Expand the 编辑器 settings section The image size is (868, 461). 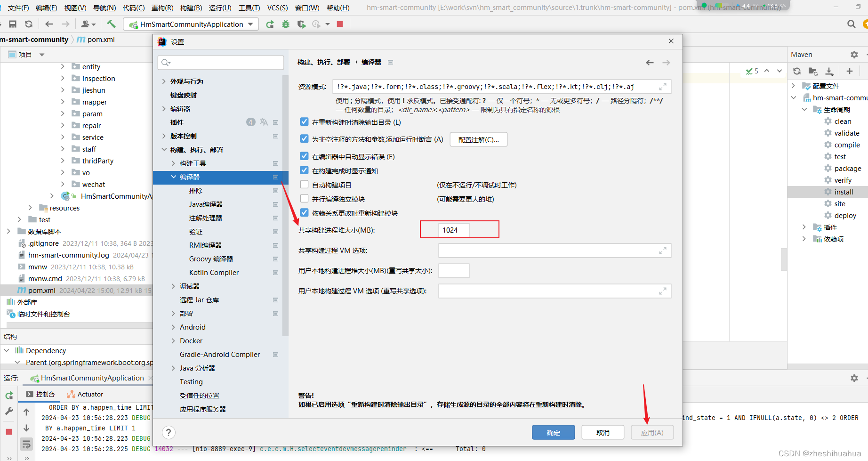point(164,109)
